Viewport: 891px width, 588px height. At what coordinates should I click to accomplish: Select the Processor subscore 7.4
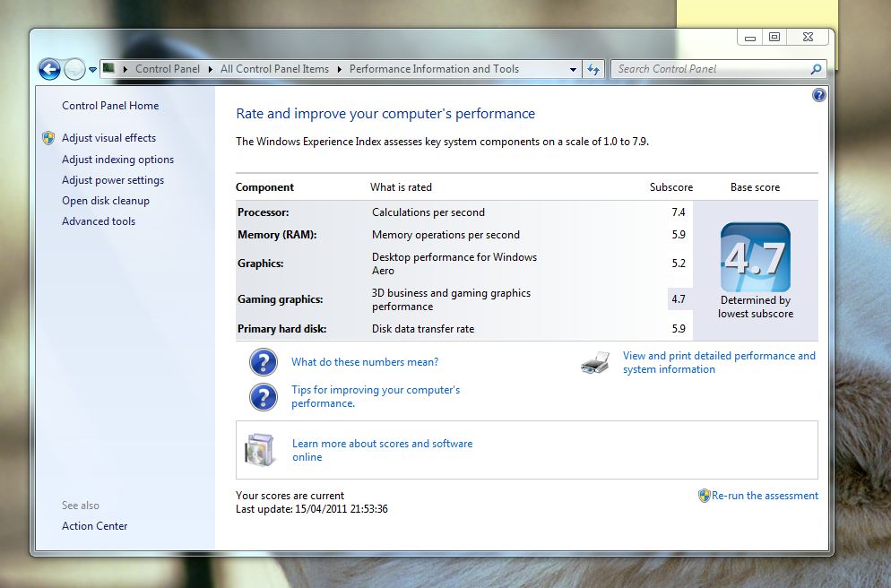click(679, 212)
